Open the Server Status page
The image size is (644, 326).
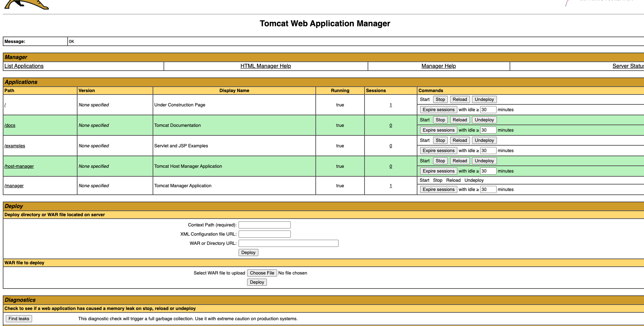tap(627, 66)
